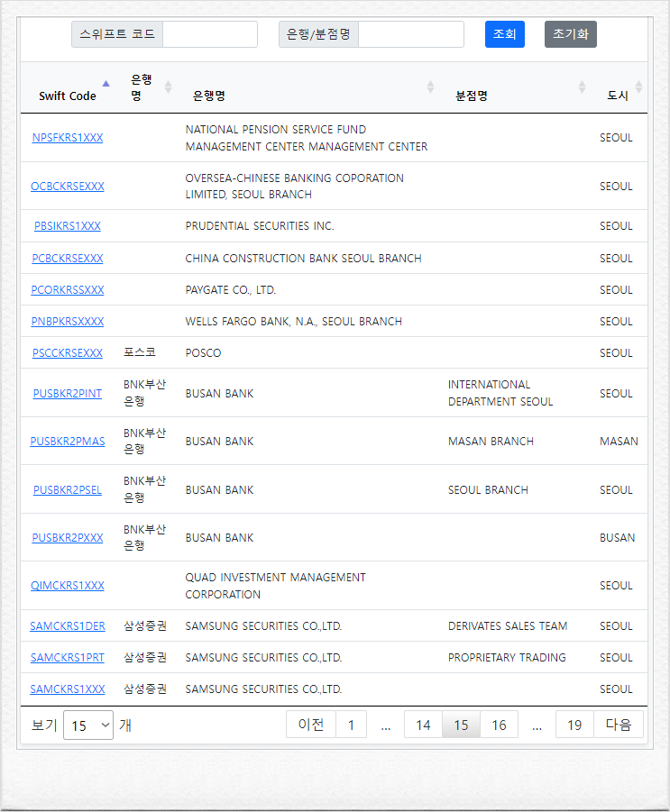The image size is (670, 812).
Task: Open the PSCCKRSEXXX link
Action: pyautogui.click(x=68, y=353)
